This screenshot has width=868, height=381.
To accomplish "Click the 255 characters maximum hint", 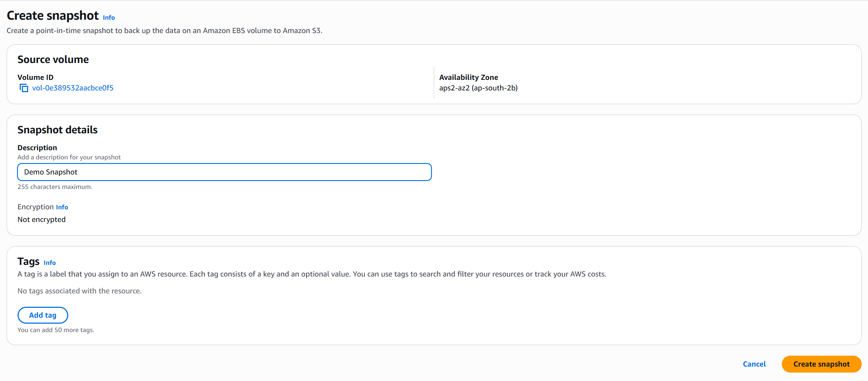I will pos(55,187).
